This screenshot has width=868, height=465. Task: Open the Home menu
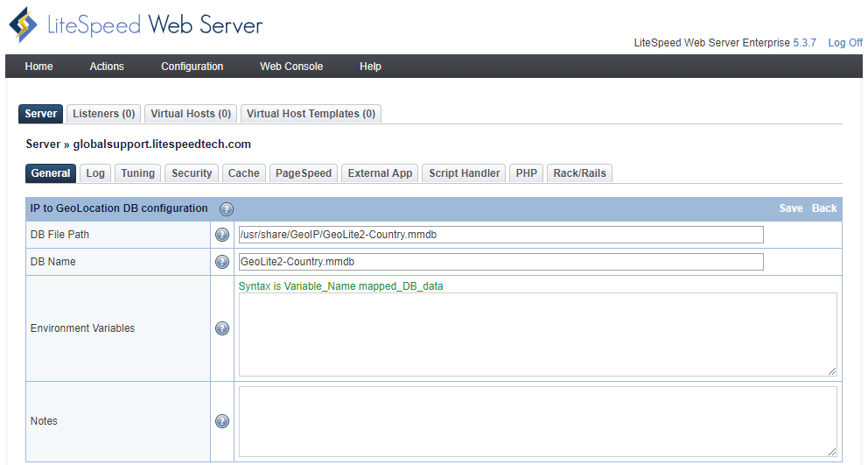click(x=38, y=67)
